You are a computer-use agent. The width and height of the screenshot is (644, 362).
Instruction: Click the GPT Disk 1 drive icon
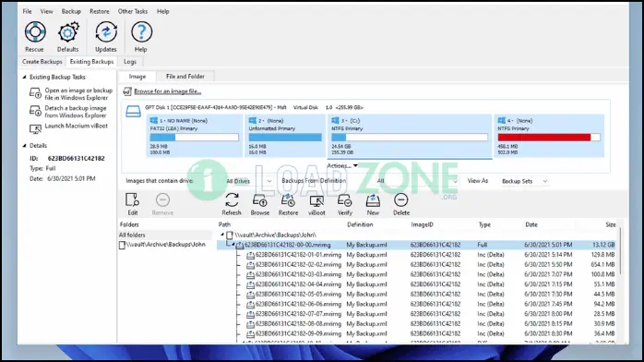[x=133, y=111]
